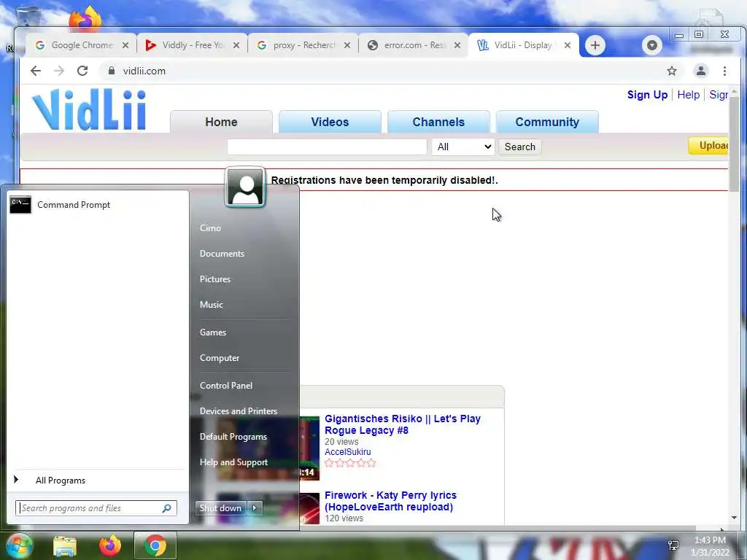Open Pictures from Start menu

point(215,279)
